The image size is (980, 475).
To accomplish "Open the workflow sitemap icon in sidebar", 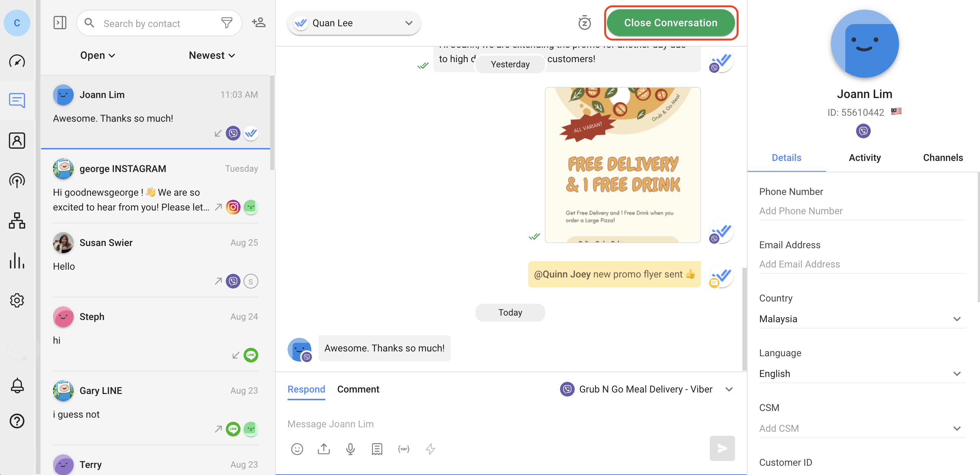I will click(x=17, y=220).
